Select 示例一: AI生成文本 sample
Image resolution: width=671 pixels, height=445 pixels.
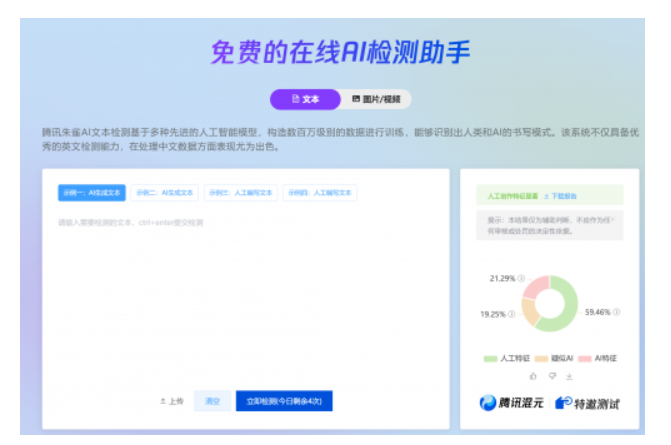(x=92, y=192)
